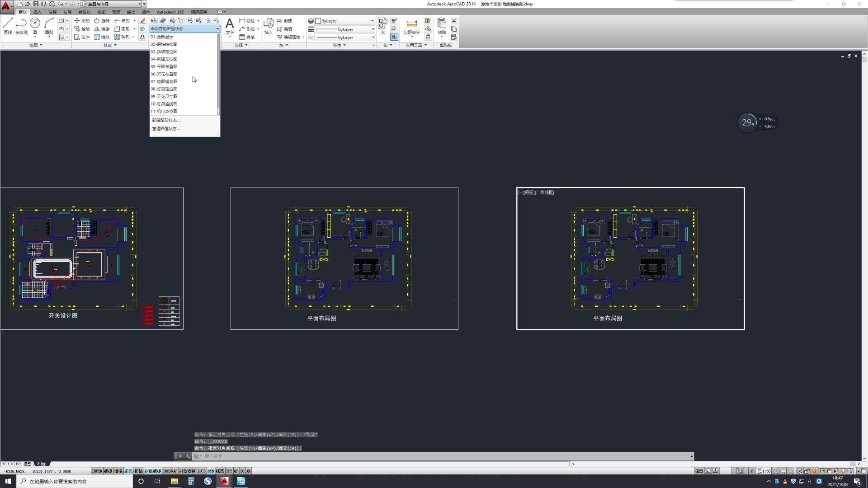
Task: Click the 定距等分 (Measure) tool
Action: tap(411, 27)
